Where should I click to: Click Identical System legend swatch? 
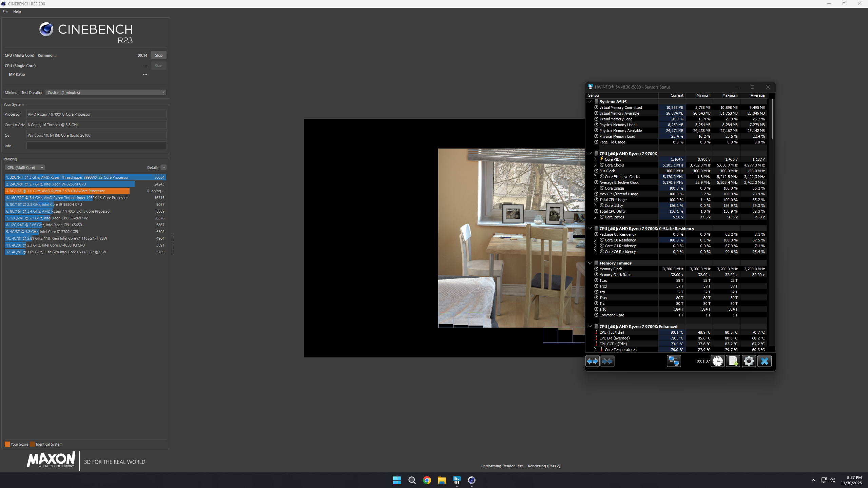pyautogui.click(x=32, y=444)
